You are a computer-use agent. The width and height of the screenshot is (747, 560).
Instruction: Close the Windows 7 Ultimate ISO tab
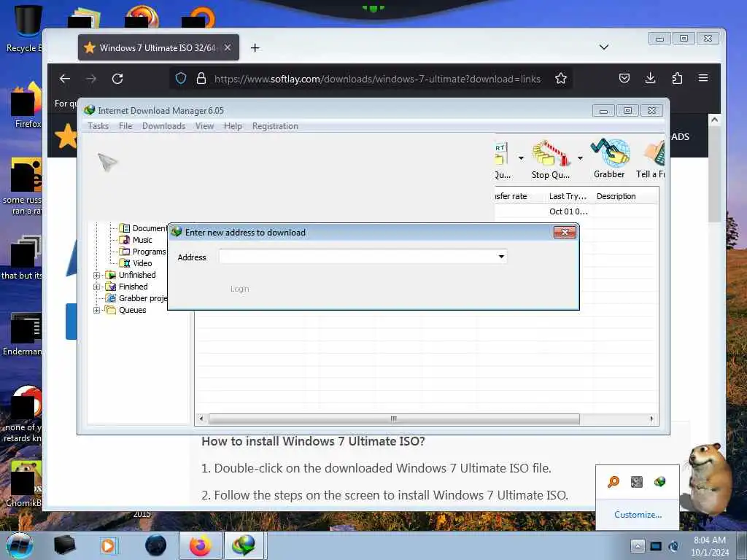point(228,47)
